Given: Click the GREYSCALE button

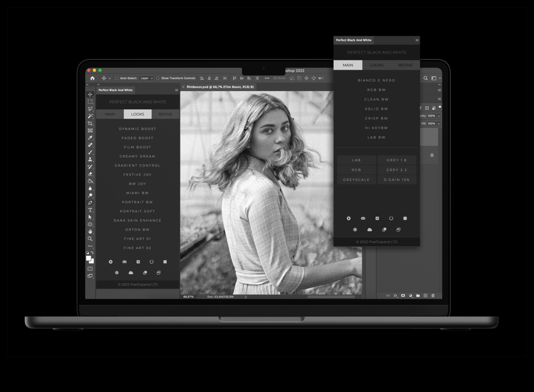Looking at the screenshot, I should tap(356, 180).
